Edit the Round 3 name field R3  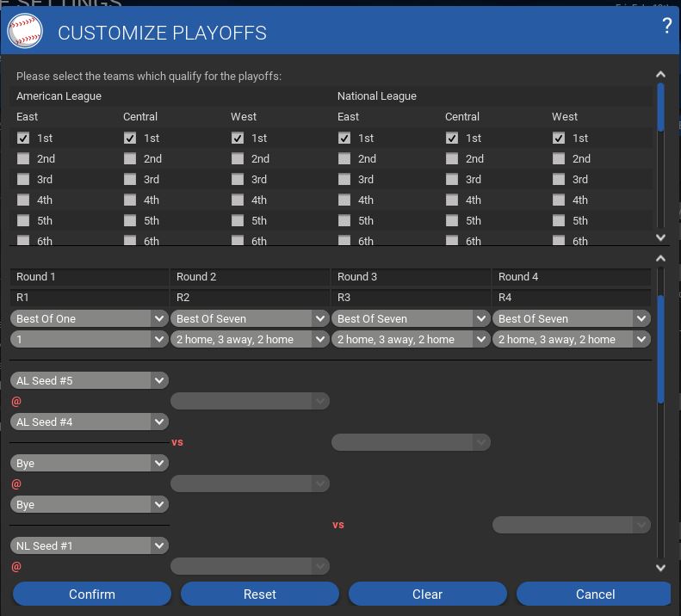coord(411,298)
